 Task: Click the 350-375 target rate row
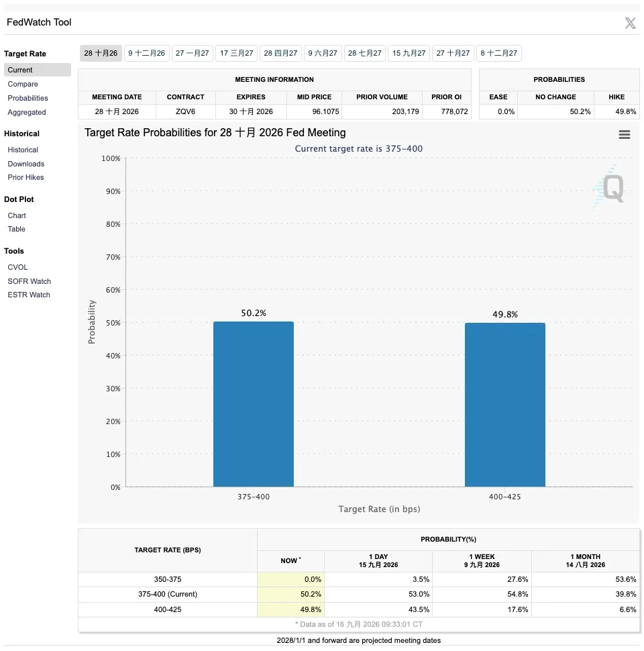(x=359, y=579)
